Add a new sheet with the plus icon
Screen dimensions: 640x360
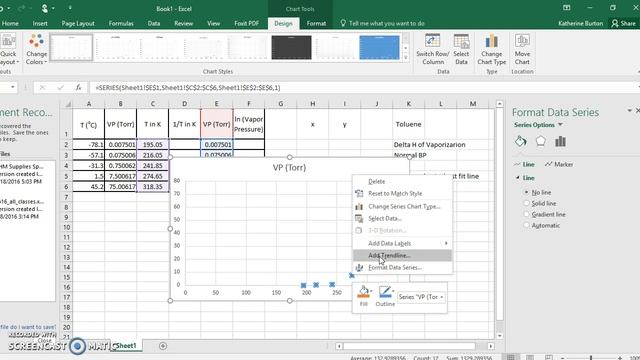[163, 346]
